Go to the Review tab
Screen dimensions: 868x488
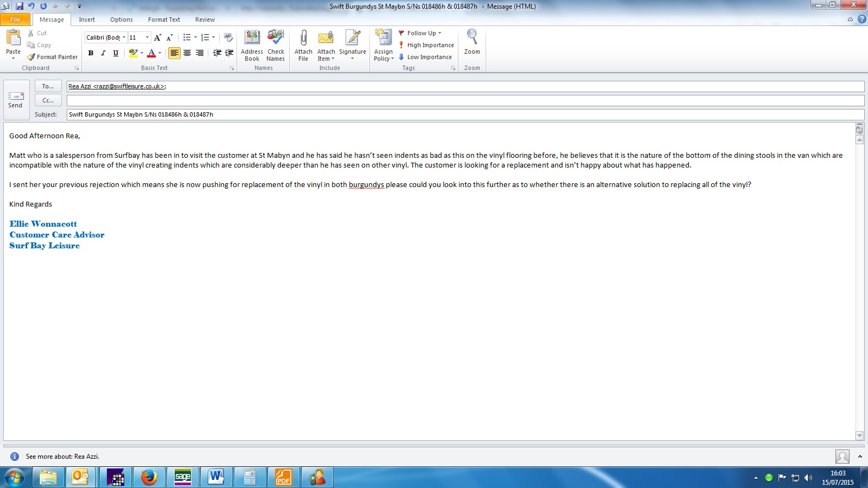tap(205, 20)
